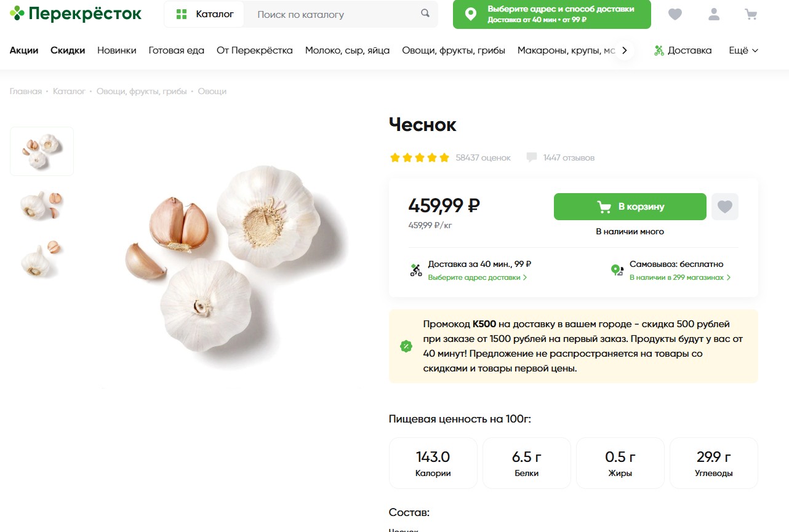Go to Готовая еда category
Viewport: 789px width, 532px height.
click(177, 50)
